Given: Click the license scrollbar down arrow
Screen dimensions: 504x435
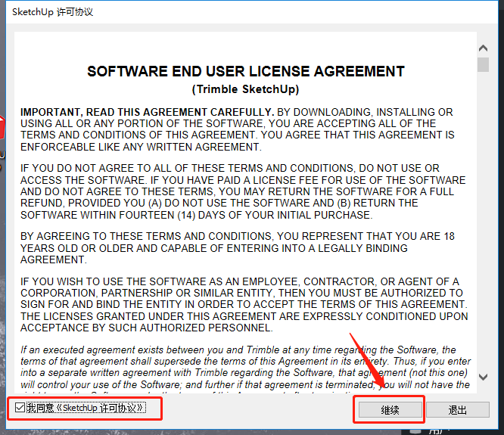Looking at the screenshot, I should [483, 377].
